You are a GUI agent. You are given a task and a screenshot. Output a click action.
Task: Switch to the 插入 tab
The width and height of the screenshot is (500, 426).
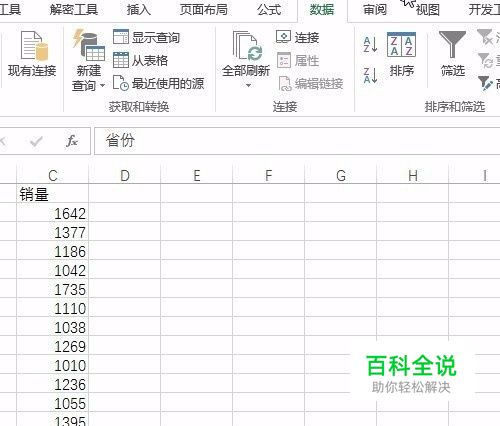[x=139, y=10]
